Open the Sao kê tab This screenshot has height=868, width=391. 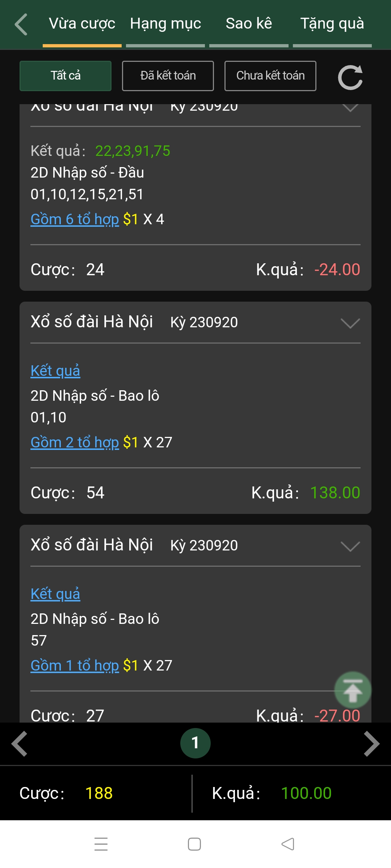[249, 24]
